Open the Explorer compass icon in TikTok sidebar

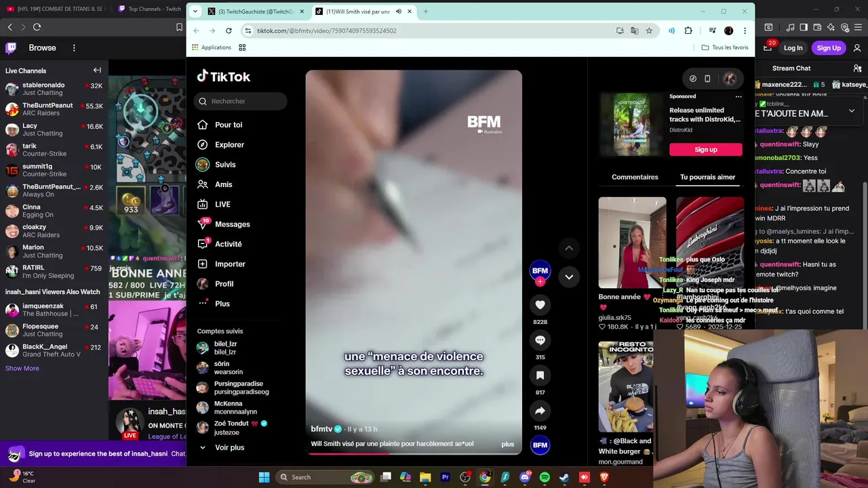coord(202,144)
